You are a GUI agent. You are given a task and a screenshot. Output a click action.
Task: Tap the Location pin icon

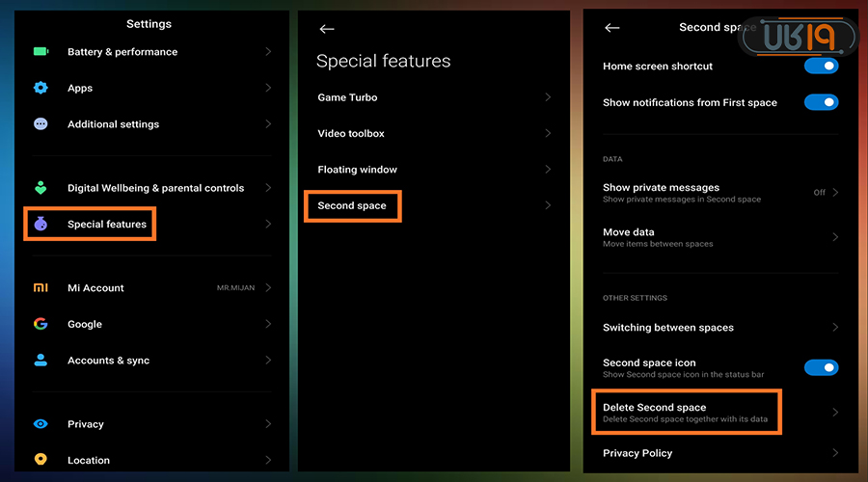(x=41, y=460)
